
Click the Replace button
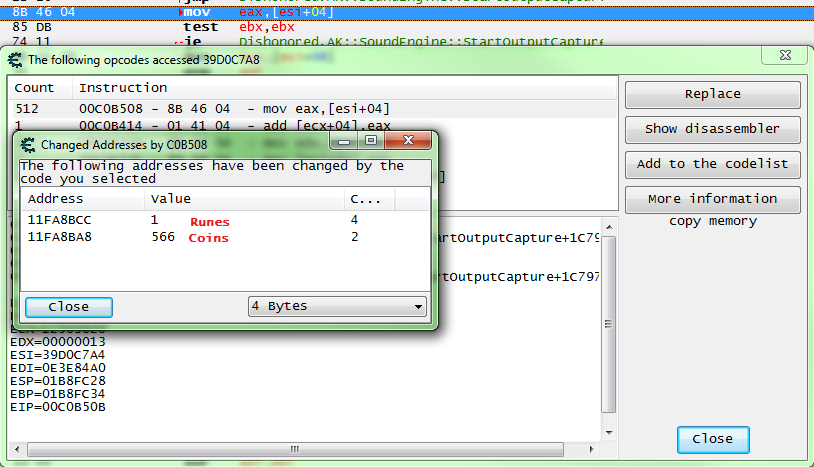click(x=713, y=94)
